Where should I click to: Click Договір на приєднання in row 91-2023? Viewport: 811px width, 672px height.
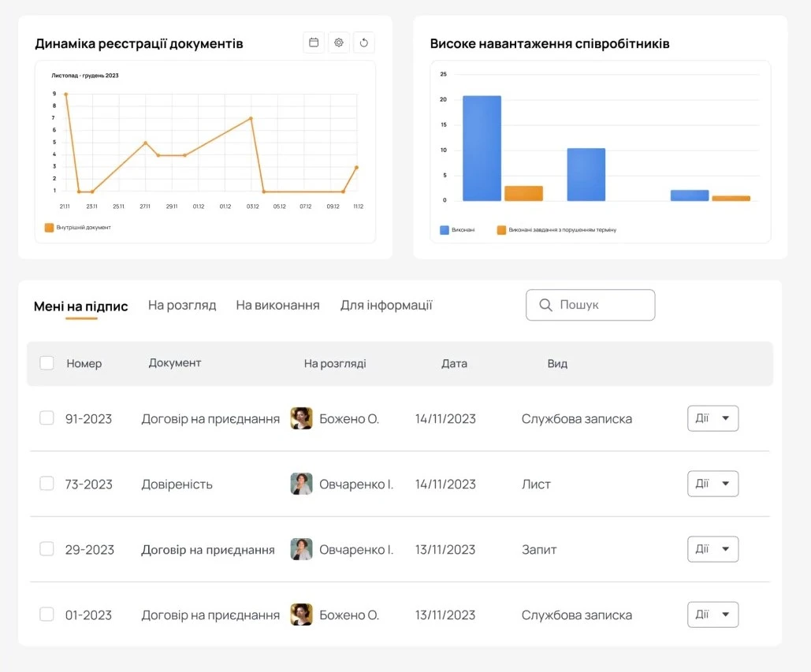[210, 418]
